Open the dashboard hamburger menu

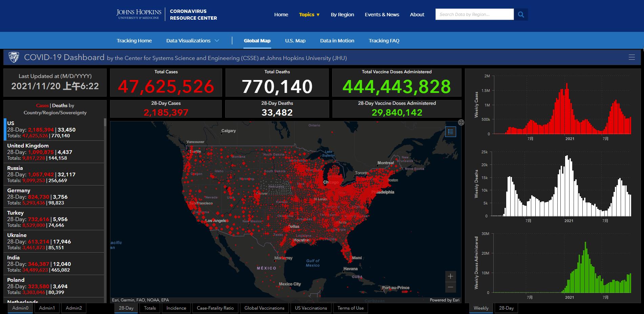[x=632, y=57]
